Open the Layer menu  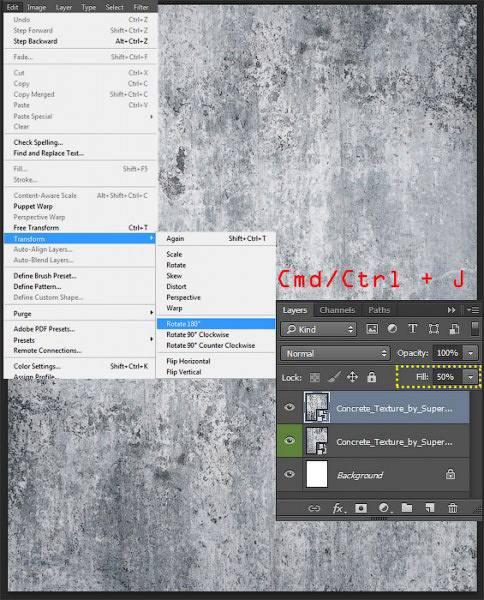pos(64,7)
